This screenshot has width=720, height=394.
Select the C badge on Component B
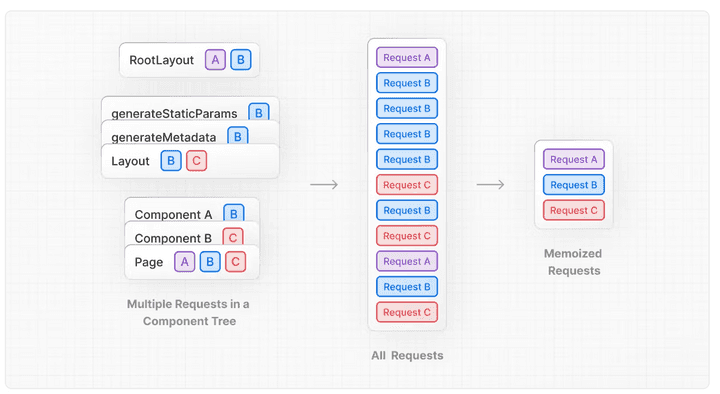pos(233,237)
